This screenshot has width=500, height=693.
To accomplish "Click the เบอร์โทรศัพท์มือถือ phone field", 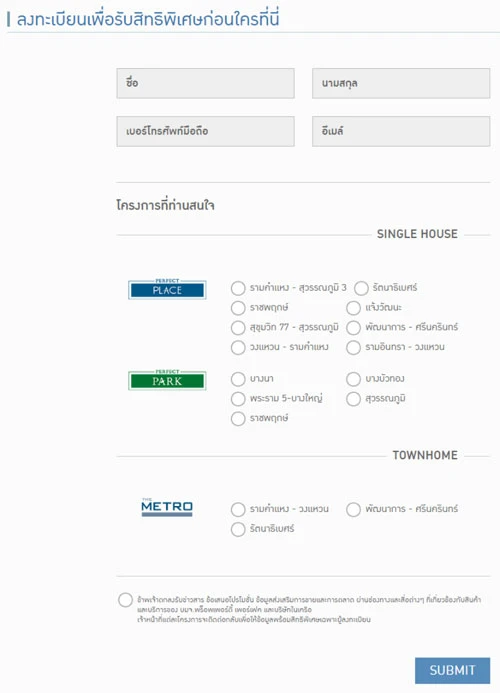I will pos(206,131).
